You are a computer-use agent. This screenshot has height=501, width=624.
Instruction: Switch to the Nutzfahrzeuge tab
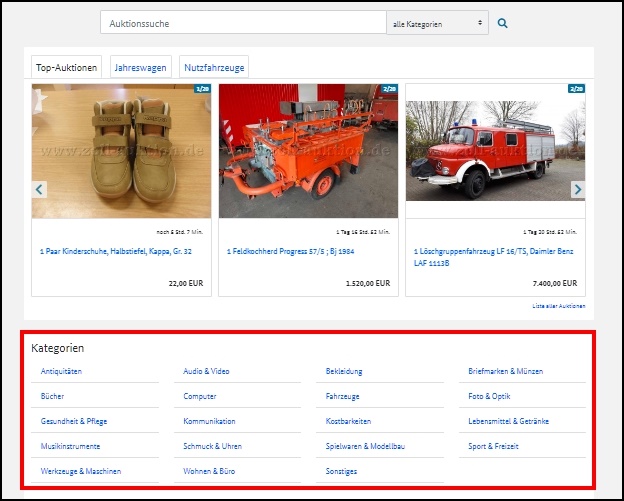[214, 67]
